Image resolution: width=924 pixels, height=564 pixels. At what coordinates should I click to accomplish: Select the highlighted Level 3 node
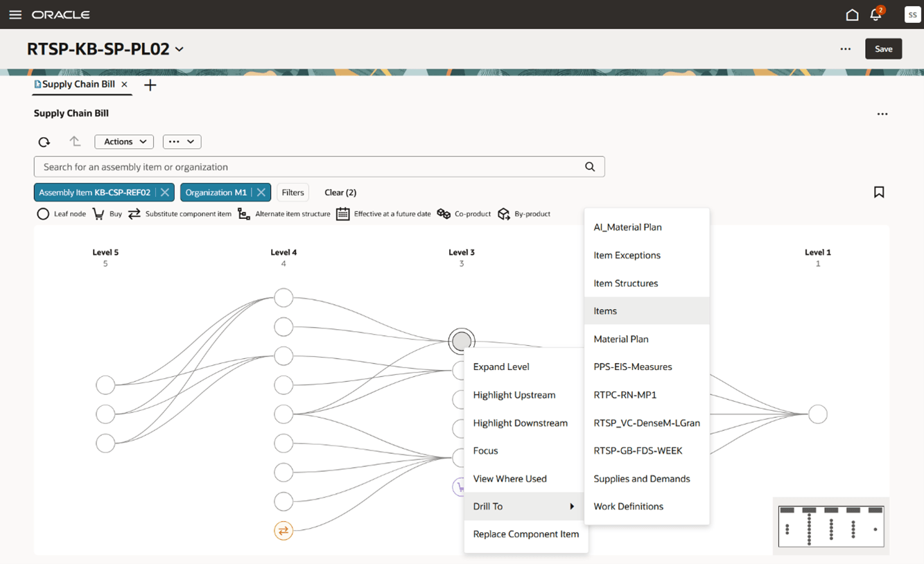pyautogui.click(x=462, y=341)
